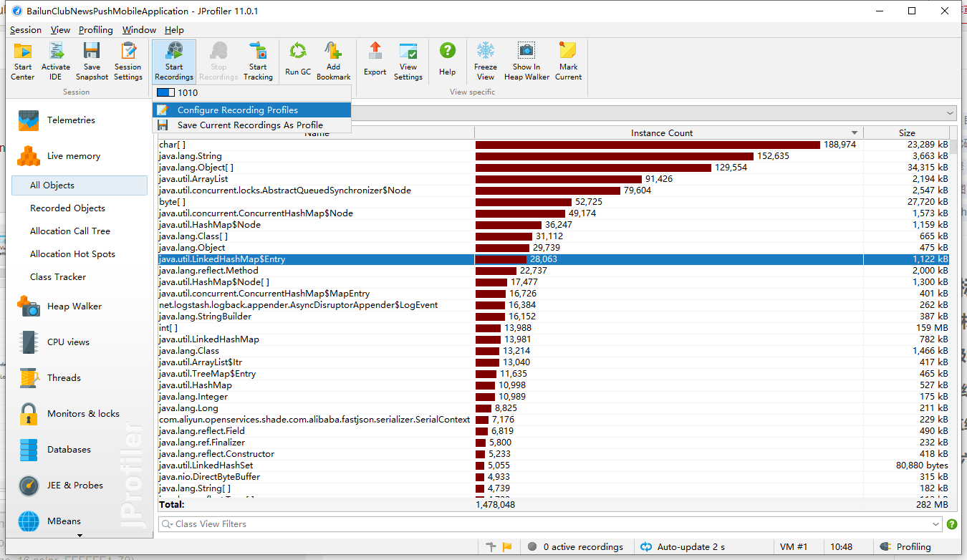The width and height of the screenshot is (967, 560).
Task: Select java.lang.StringBuilder row
Action: (x=553, y=317)
